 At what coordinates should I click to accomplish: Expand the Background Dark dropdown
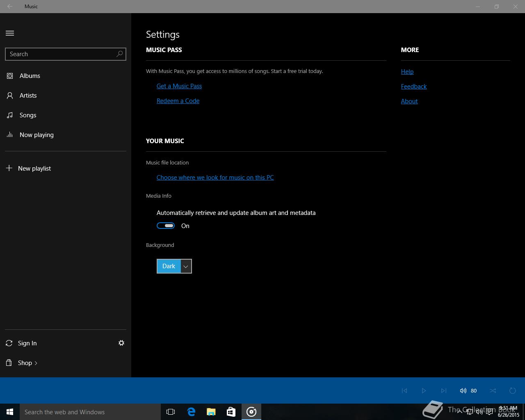click(174, 266)
